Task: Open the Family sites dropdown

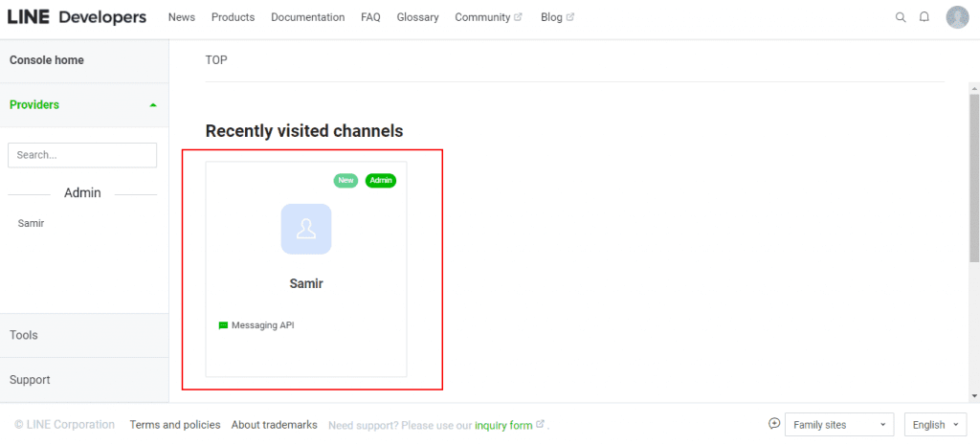Action: click(839, 425)
